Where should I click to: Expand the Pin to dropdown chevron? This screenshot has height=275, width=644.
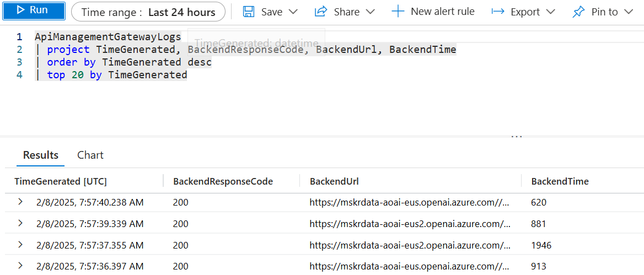pos(629,12)
